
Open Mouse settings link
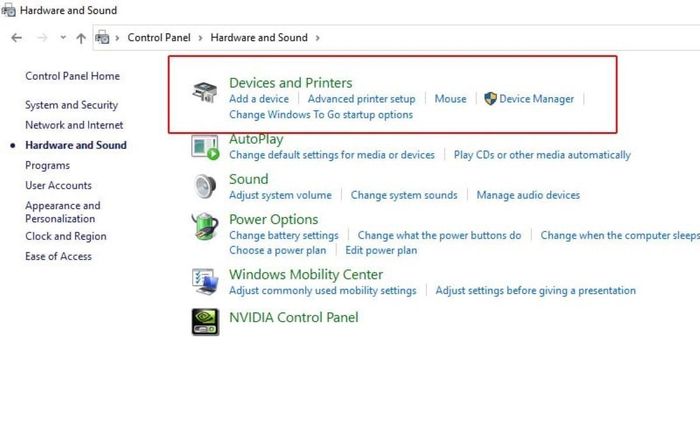(450, 99)
